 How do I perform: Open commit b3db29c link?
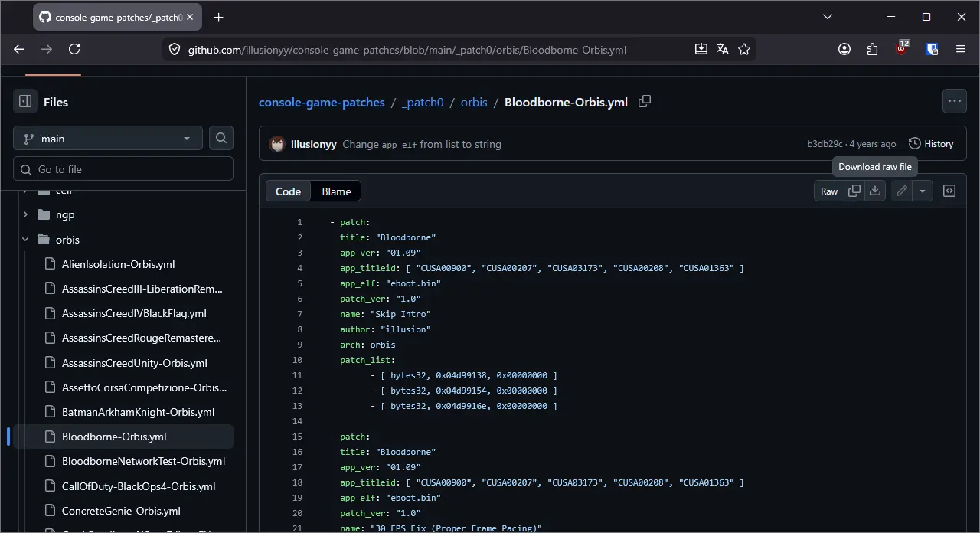pyautogui.click(x=825, y=144)
